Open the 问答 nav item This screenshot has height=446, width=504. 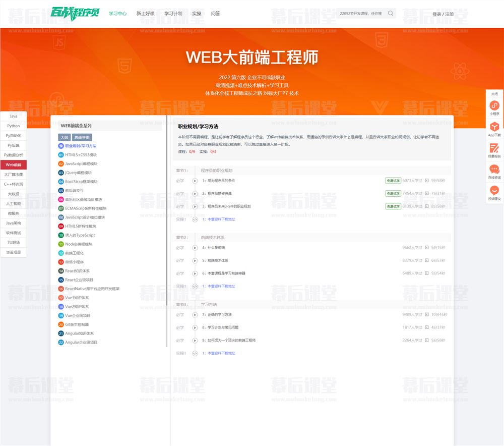(x=215, y=14)
